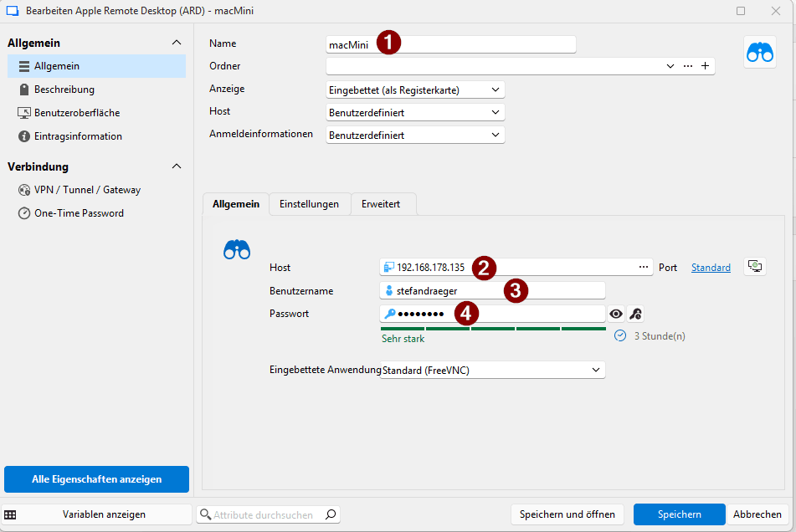Click the ellipsis button in Host field
Viewport: 796px width, 532px height.
pyautogui.click(x=644, y=267)
